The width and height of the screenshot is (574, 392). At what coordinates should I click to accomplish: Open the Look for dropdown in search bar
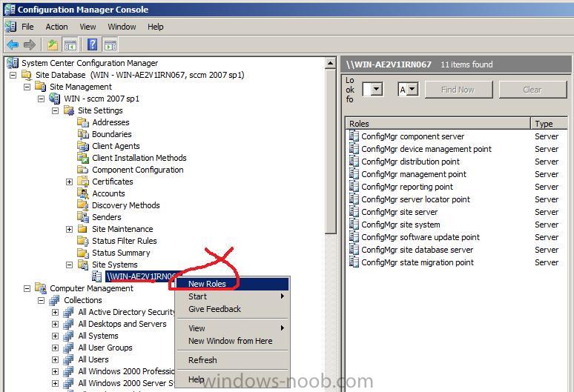[x=377, y=89]
